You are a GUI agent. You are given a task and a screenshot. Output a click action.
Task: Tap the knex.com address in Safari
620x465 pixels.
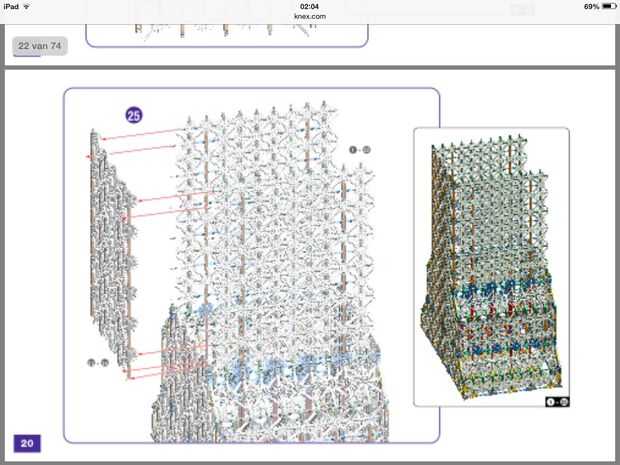[x=310, y=16]
